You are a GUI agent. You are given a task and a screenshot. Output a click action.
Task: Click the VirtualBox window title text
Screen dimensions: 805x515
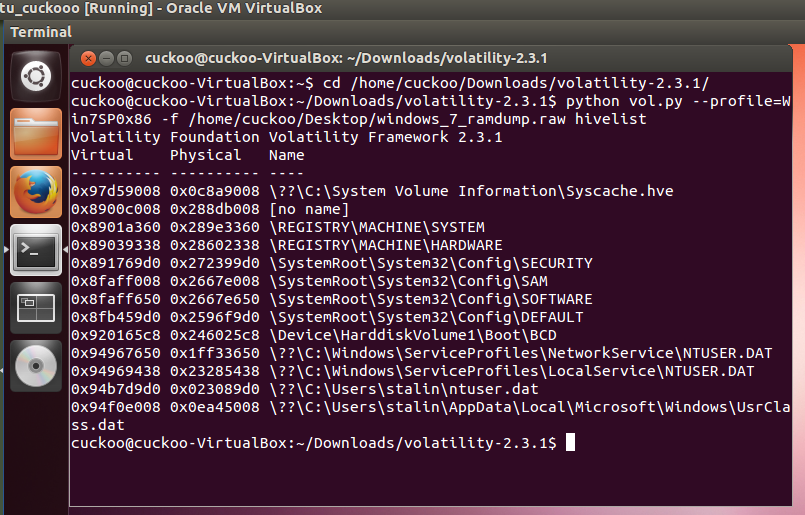click(161, 8)
